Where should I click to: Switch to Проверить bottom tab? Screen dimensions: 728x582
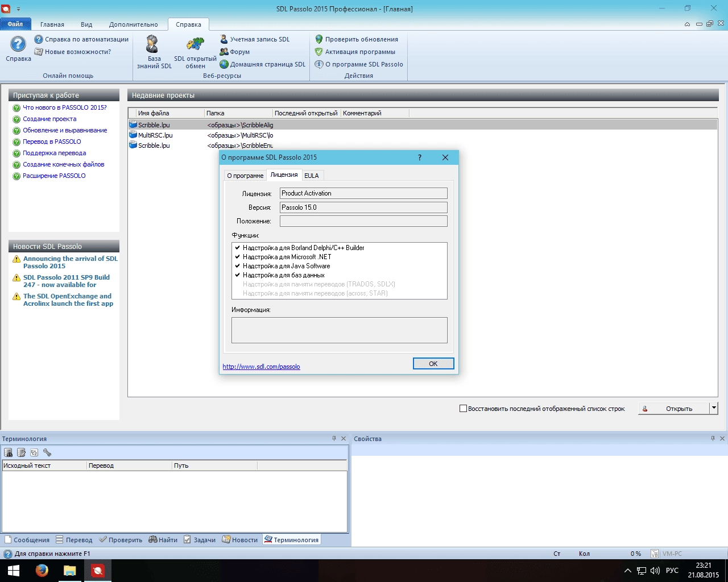pyautogui.click(x=121, y=540)
